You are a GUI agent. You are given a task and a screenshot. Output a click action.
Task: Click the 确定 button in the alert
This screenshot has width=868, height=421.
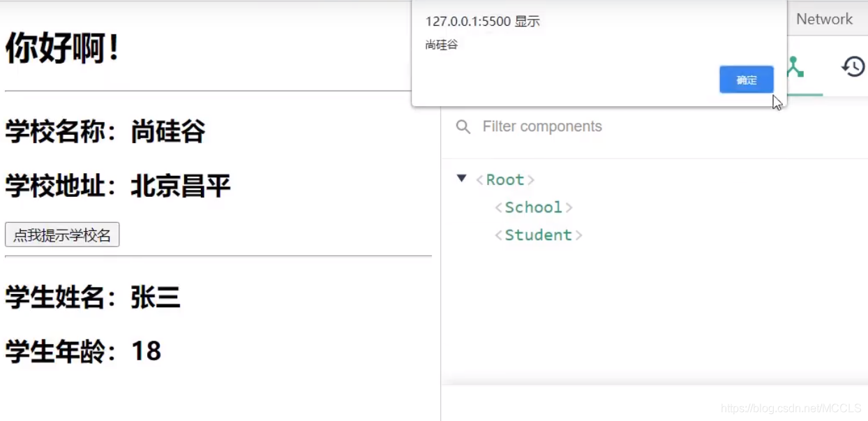[746, 80]
